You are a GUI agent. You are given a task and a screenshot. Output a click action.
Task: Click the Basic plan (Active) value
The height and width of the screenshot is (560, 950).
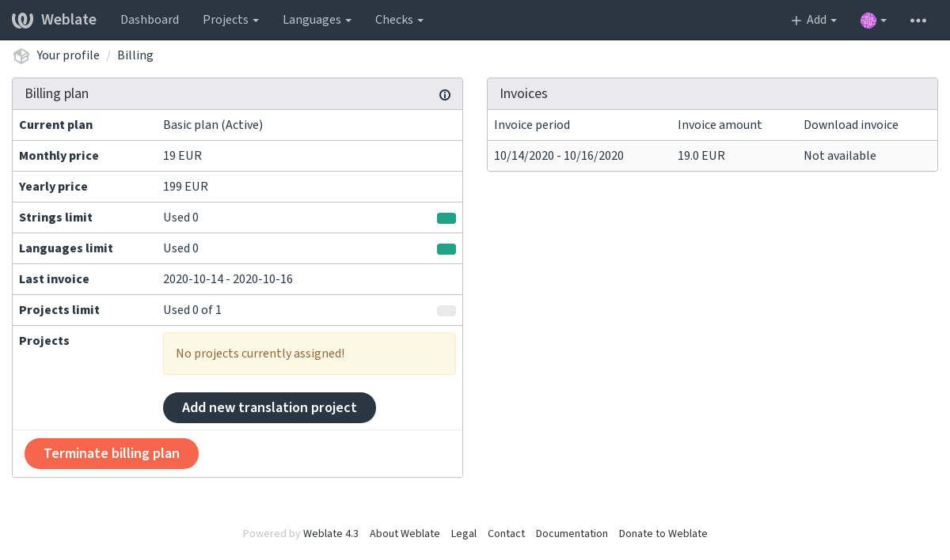pyautogui.click(x=213, y=125)
